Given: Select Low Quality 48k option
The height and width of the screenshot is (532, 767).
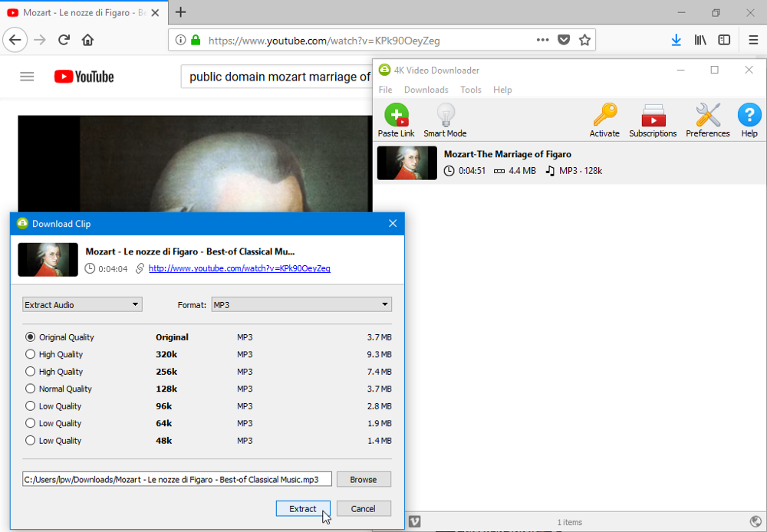Looking at the screenshot, I should coord(31,441).
